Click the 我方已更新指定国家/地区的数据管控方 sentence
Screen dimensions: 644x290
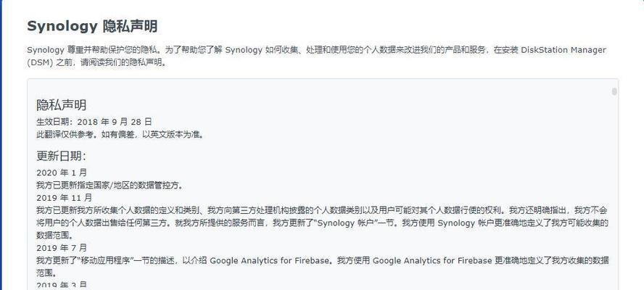coord(110,186)
